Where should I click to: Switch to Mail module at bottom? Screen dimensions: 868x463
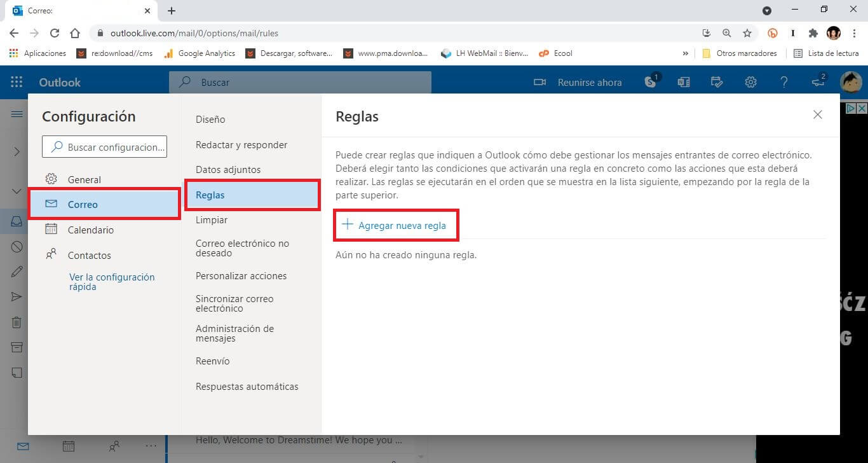coord(23,446)
